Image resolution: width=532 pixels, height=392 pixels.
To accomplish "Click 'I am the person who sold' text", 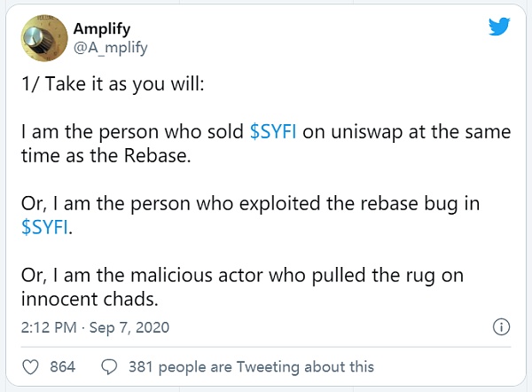I will click(131, 131).
